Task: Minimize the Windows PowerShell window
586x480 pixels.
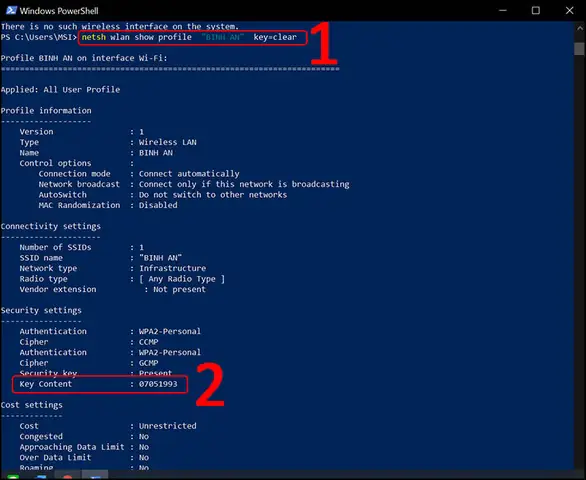Action: coord(503,10)
